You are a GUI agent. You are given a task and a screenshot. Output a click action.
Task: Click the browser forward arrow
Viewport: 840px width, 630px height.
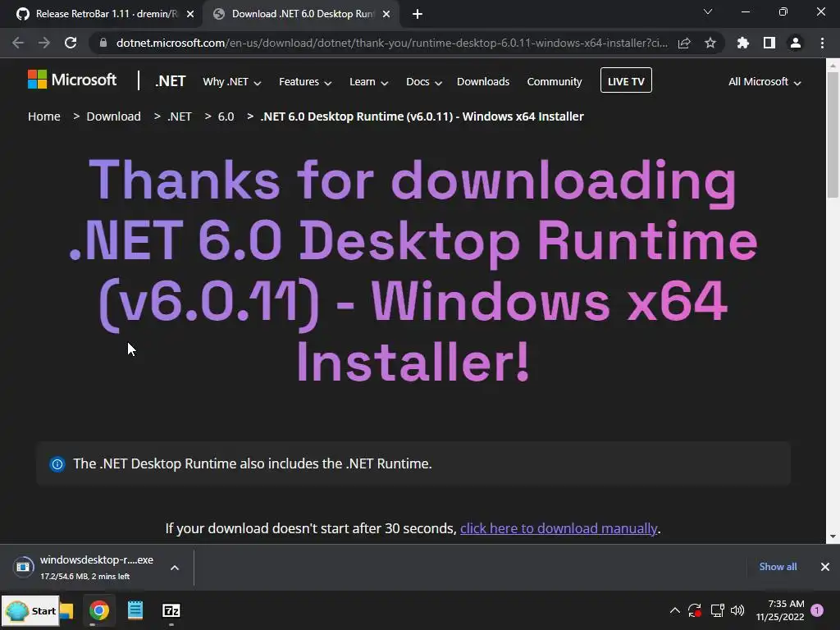coord(44,43)
